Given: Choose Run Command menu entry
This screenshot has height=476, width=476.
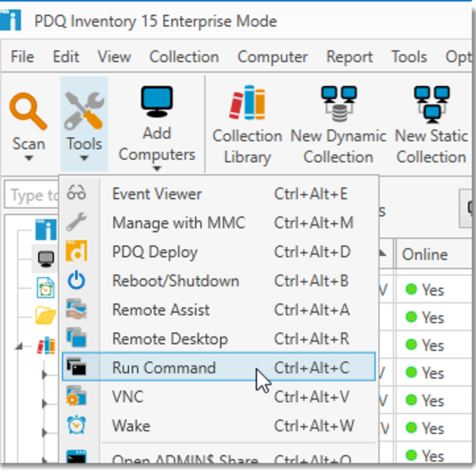Looking at the screenshot, I should [x=219, y=367].
